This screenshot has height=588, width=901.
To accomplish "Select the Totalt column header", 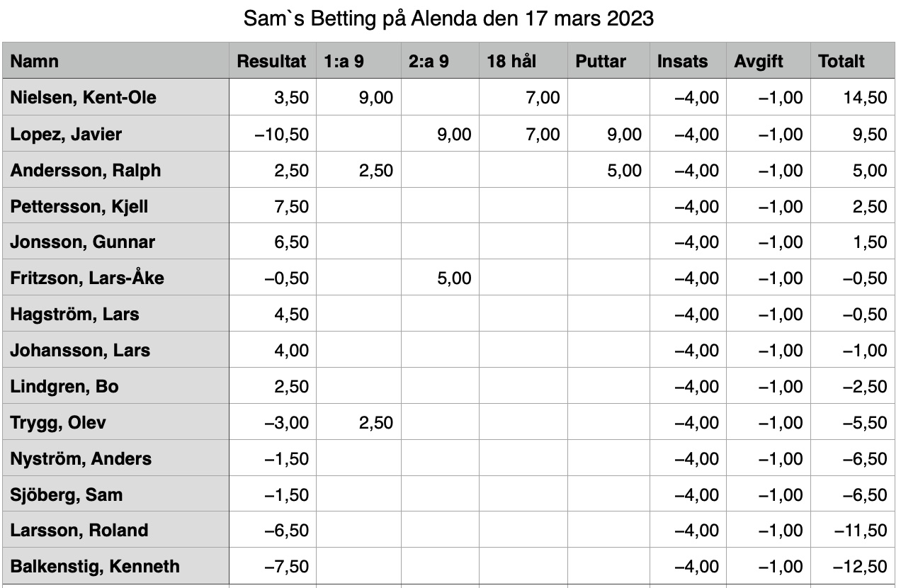I will click(x=852, y=61).
